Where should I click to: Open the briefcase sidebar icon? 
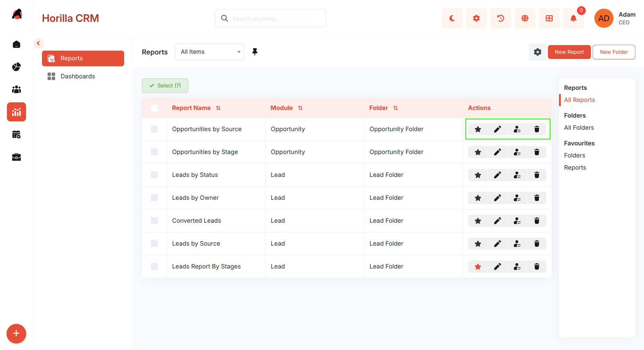(x=16, y=157)
